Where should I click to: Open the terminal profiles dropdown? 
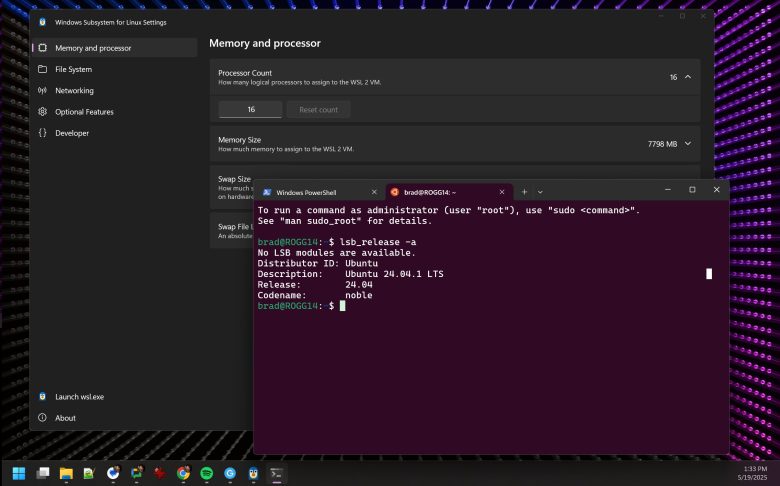[x=540, y=192]
